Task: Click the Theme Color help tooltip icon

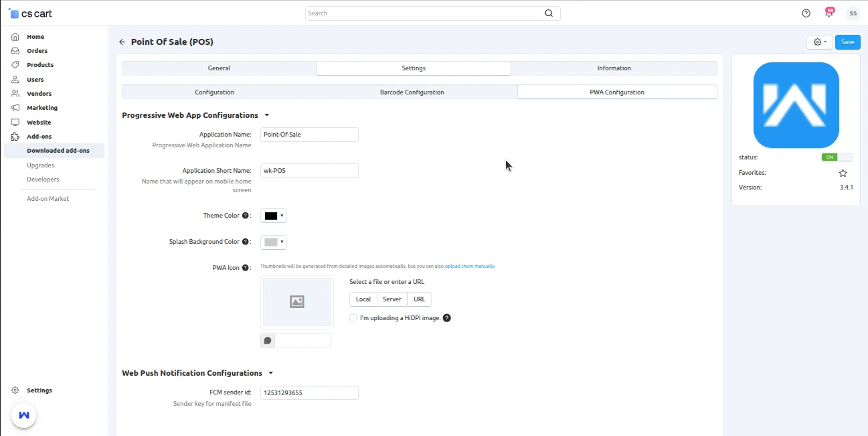Action: 246,216
